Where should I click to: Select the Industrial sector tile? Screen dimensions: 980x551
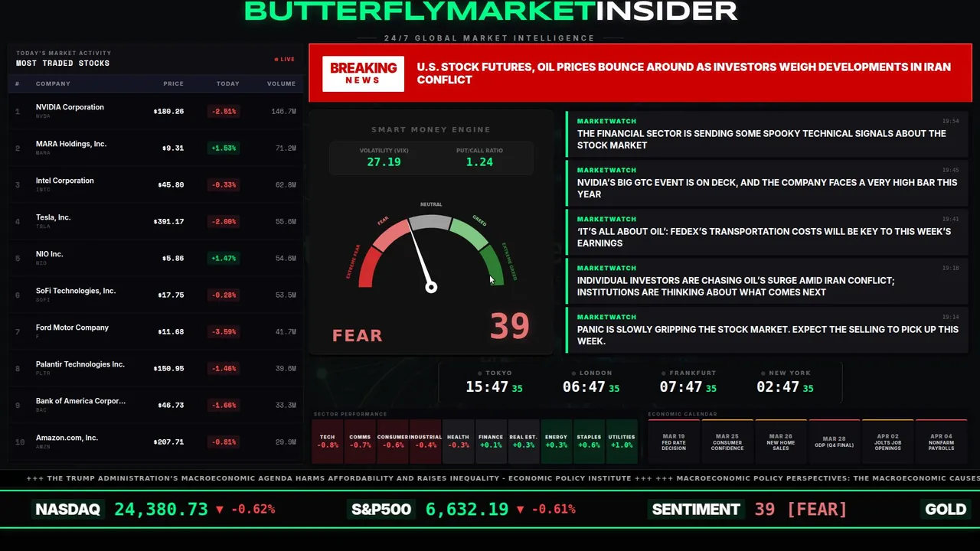coord(426,442)
